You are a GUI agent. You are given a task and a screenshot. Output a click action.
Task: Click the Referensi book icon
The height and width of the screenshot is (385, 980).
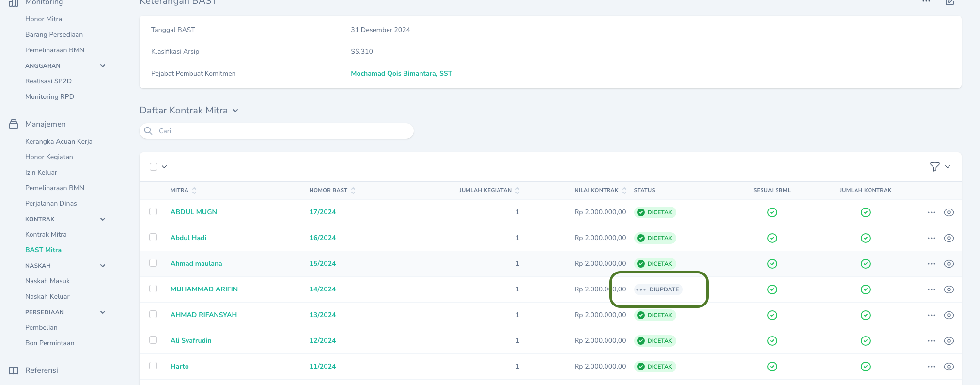[14, 370]
